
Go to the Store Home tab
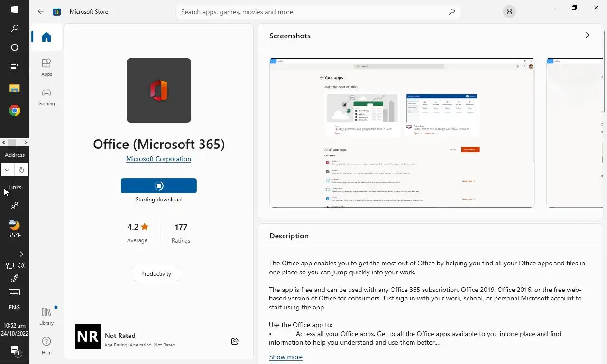(46, 37)
